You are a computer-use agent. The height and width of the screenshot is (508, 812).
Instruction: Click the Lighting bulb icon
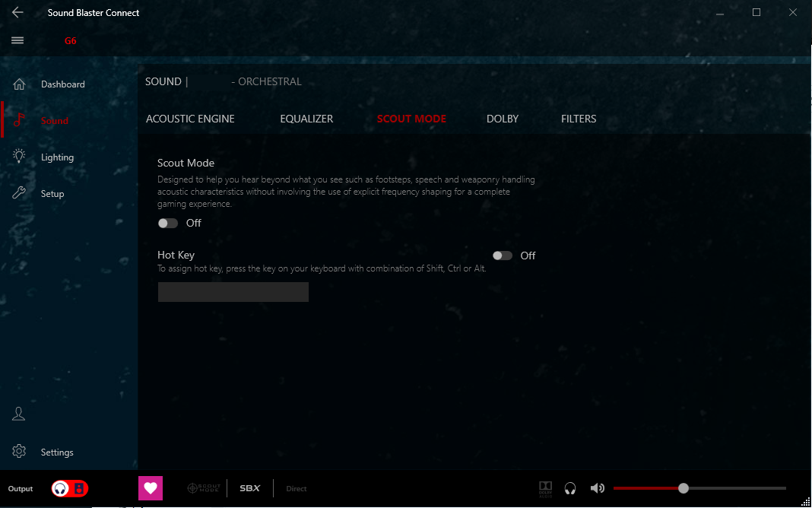[19, 157]
